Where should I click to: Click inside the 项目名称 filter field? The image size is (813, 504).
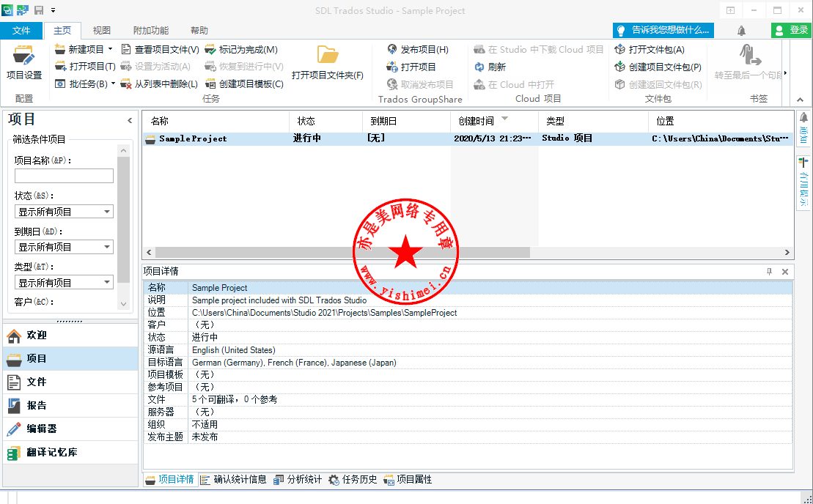pos(64,176)
